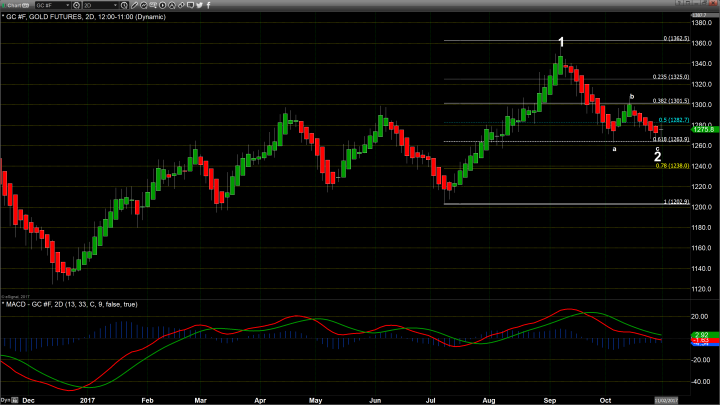The height and width of the screenshot is (405, 720).
Task: Click the 2017 label on time axis
Action: (87, 400)
